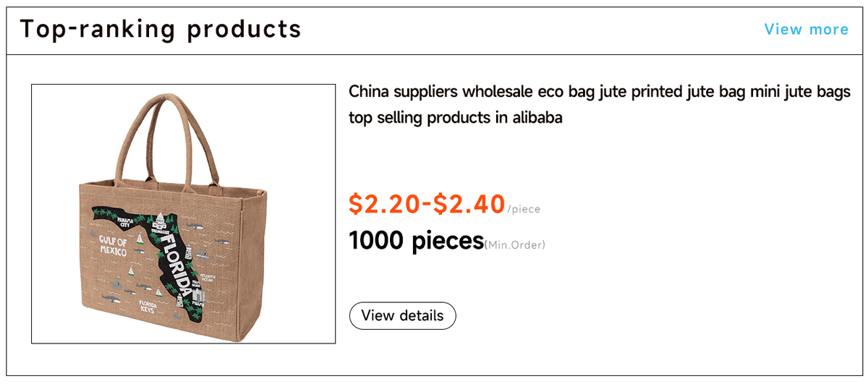Click the 1000 pieces minimum order text

point(416,240)
